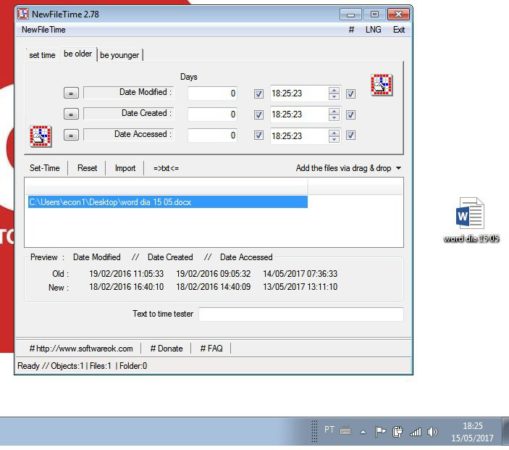Viewport: 509px width, 450px height.
Task: Click the NewFileTime icon beside Date Accessed
Action: click(41, 136)
